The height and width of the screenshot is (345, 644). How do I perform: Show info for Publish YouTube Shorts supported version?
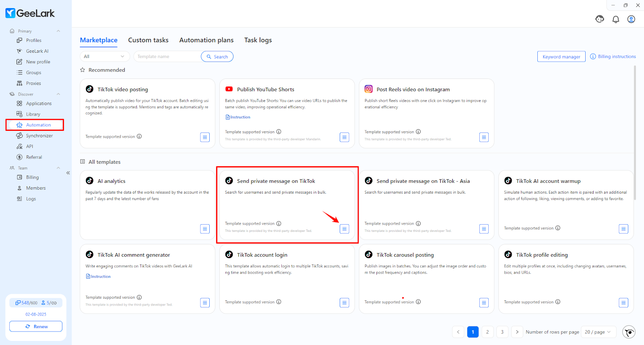pos(279,132)
